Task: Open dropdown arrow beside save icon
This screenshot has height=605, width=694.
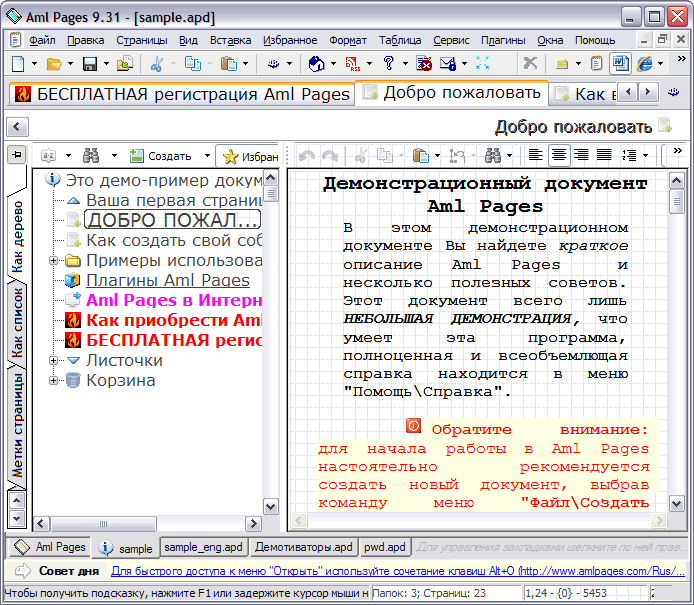Action: point(106,64)
